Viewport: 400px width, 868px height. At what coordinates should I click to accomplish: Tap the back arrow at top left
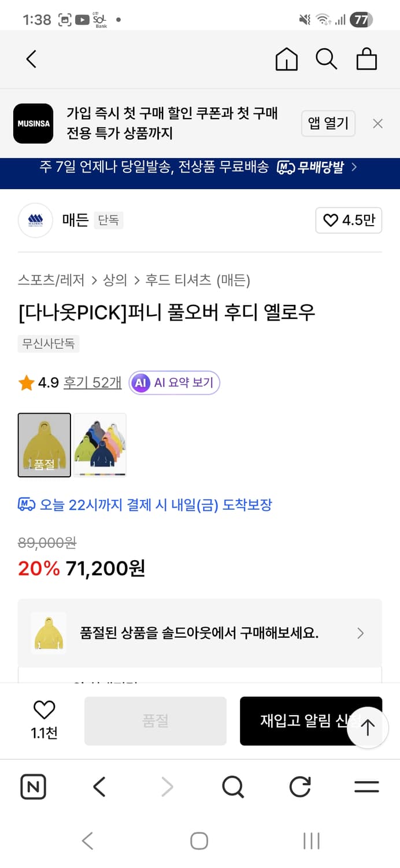coord(31,58)
